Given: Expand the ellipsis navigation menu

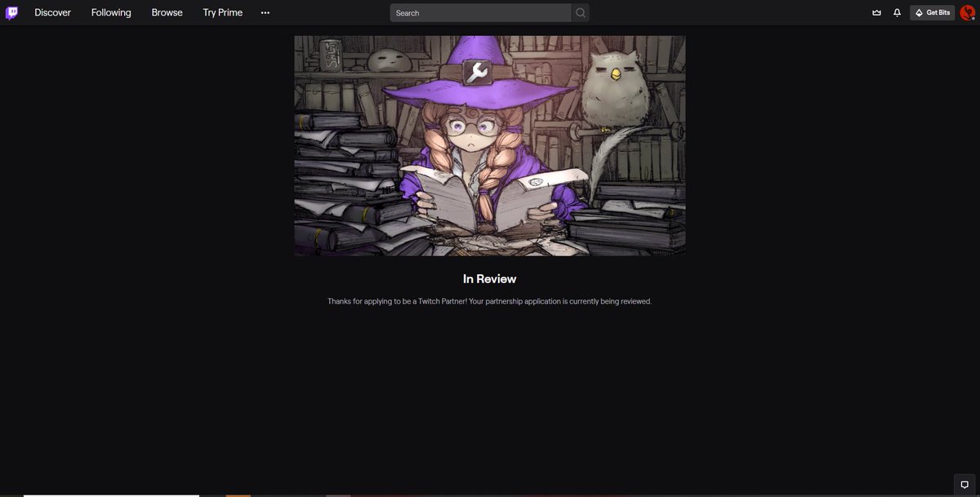Looking at the screenshot, I should point(264,11).
